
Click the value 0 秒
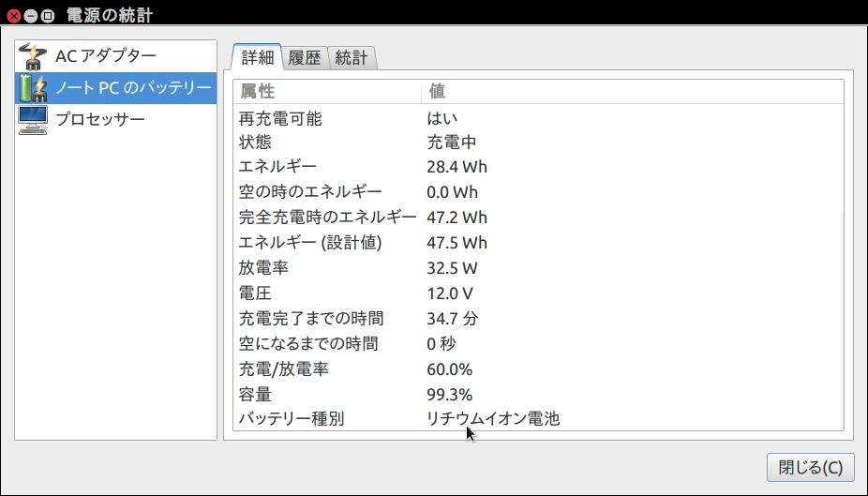pyautogui.click(x=441, y=344)
